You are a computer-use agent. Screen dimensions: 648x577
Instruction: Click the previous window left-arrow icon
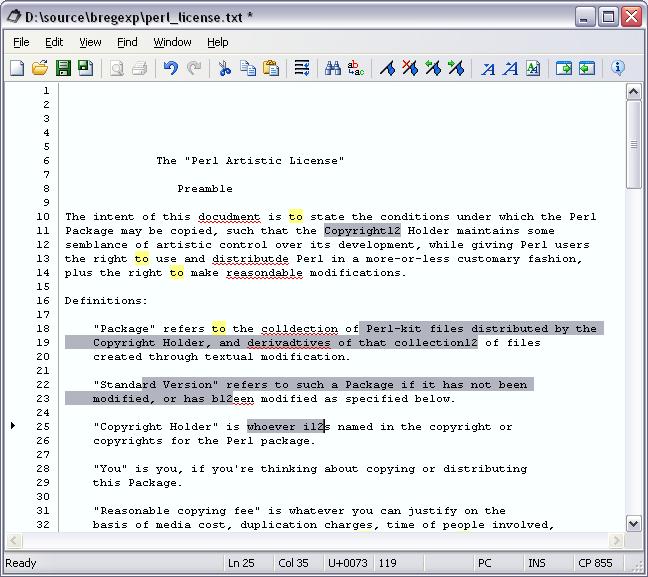587,68
